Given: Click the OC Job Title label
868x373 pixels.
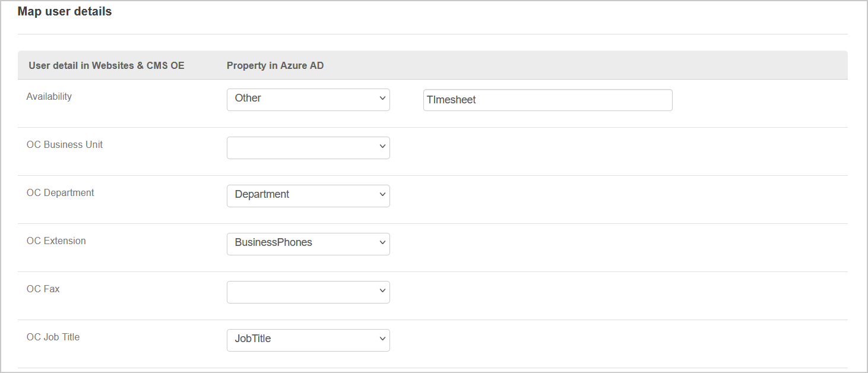Looking at the screenshot, I should (53, 337).
